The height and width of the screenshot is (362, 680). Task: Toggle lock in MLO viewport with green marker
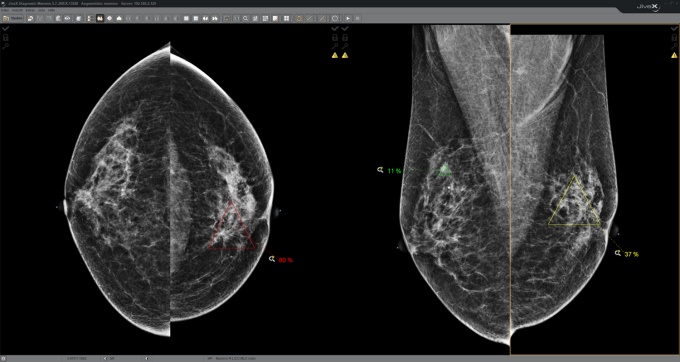pyautogui.click(x=345, y=38)
